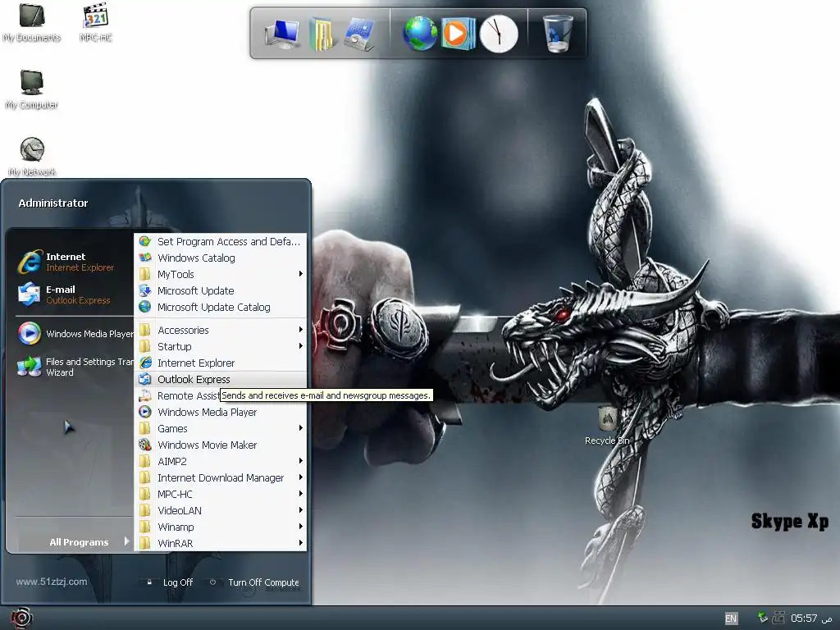Click the computer monitor icon in the dock
This screenshot has height=630, width=840.
pos(282,33)
